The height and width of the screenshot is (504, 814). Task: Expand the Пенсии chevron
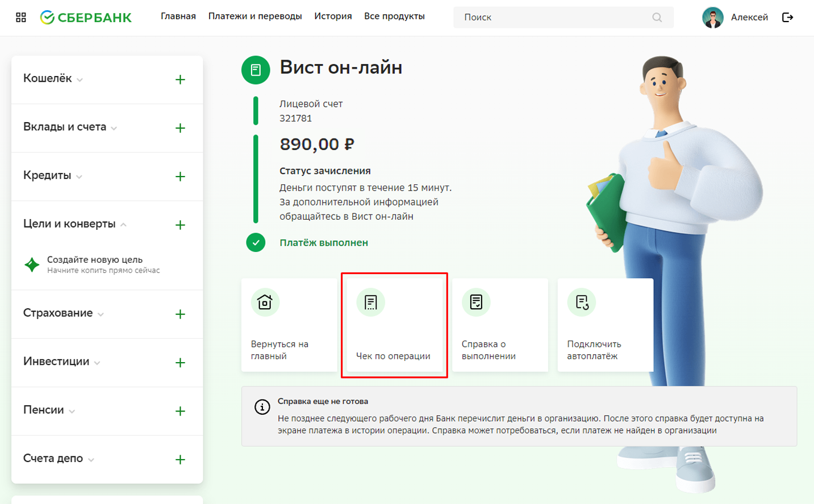pos(72,411)
